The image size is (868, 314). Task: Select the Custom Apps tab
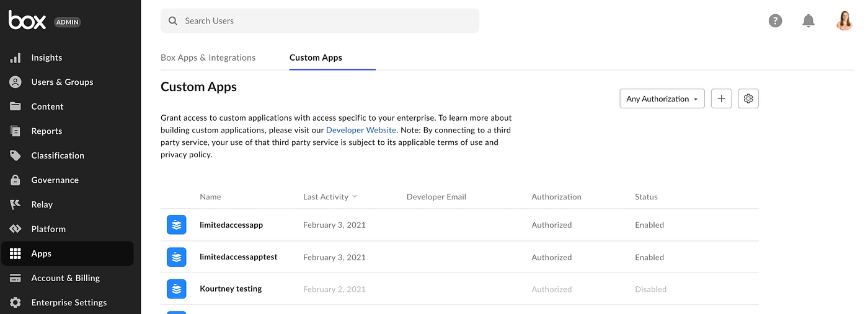(x=316, y=58)
